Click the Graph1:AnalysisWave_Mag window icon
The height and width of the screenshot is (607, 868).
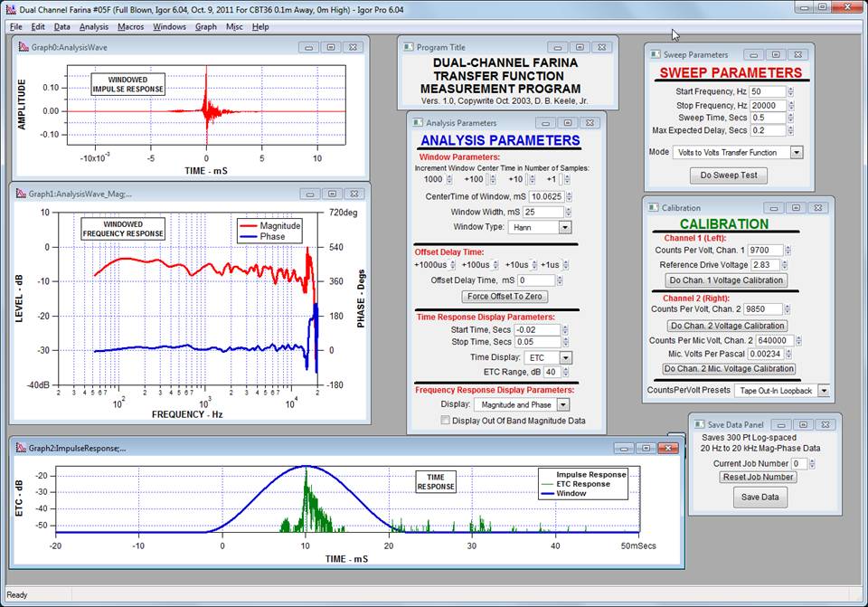click(x=21, y=194)
